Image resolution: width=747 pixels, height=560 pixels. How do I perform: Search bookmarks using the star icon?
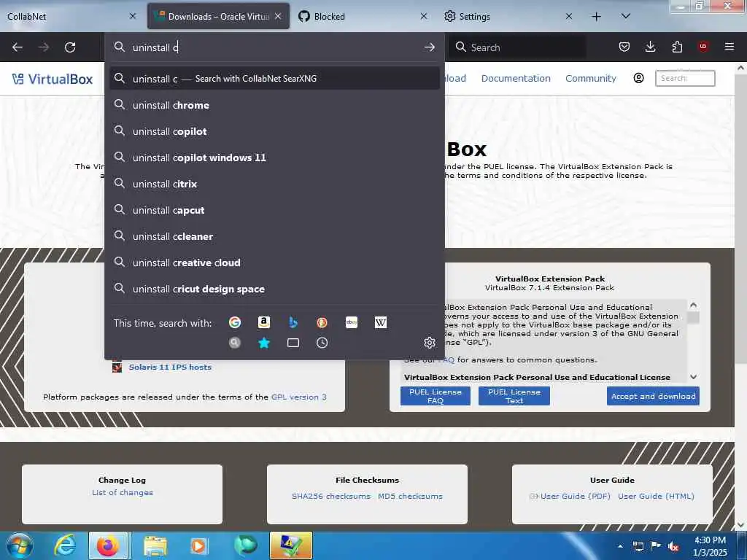[264, 343]
